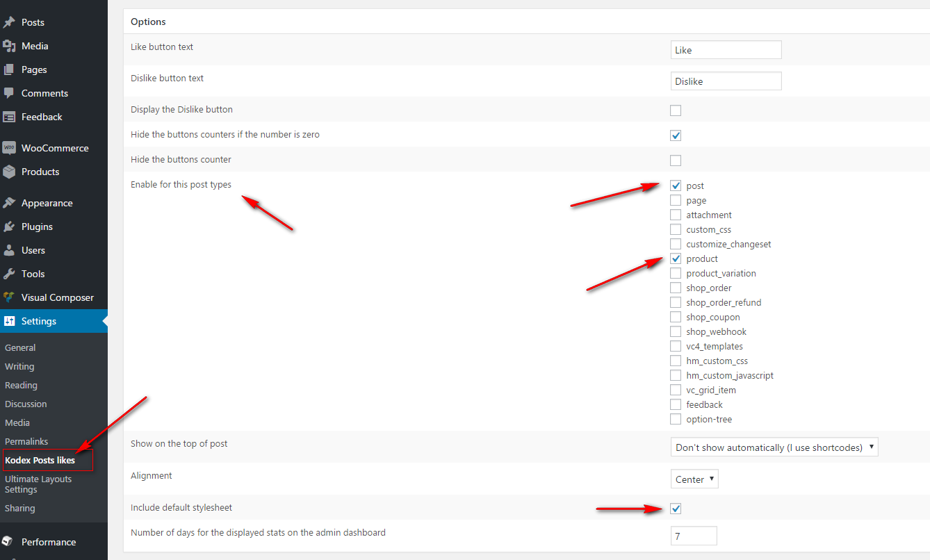Open the Settings menu in sidebar
930x560 pixels.
[x=39, y=321]
